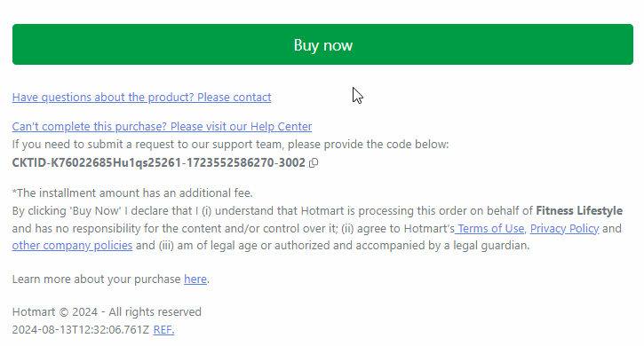Open the REF. link near timestamp
Viewport: 644px width, 346px height.
(x=163, y=329)
